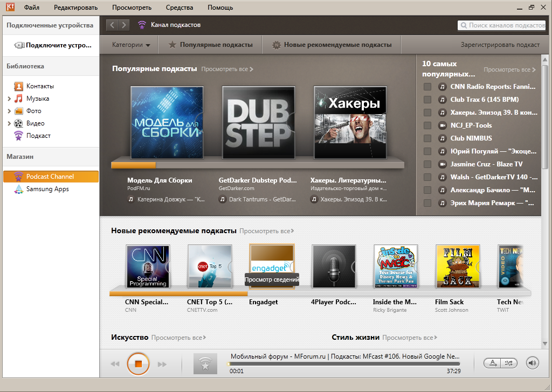This screenshot has width=552, height=392.
Task: Check the box for Jasmine Cruz - Blaze TV
Action: pyautogui.click(x=427, y=164)
